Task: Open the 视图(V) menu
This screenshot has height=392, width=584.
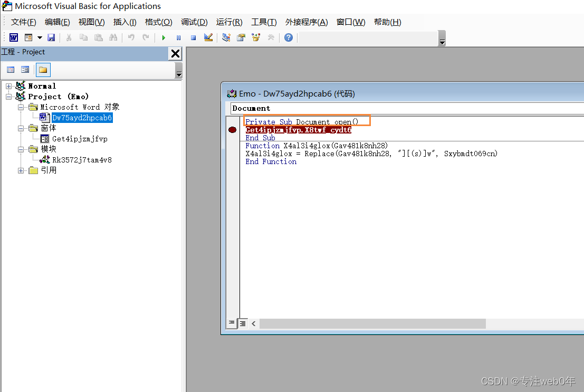Action: pyautogui.click(x=92, y=22)
